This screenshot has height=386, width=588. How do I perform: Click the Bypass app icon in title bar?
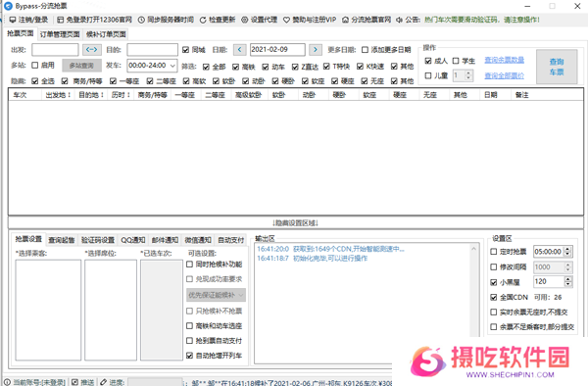tap(8, 6)
